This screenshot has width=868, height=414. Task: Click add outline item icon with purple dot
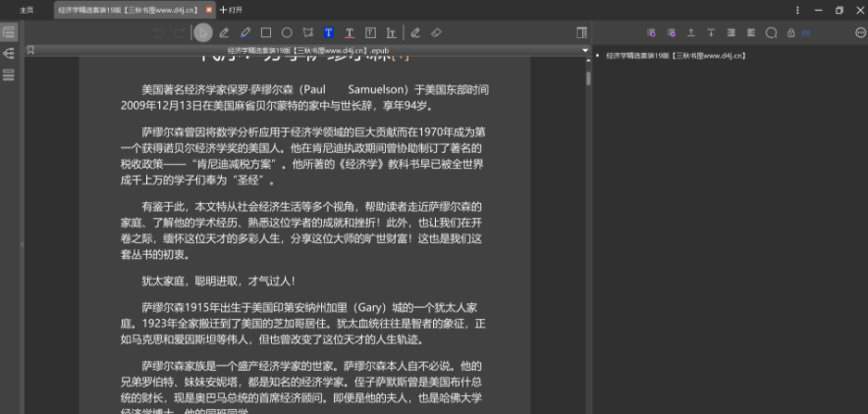click(x=652, y=33)
